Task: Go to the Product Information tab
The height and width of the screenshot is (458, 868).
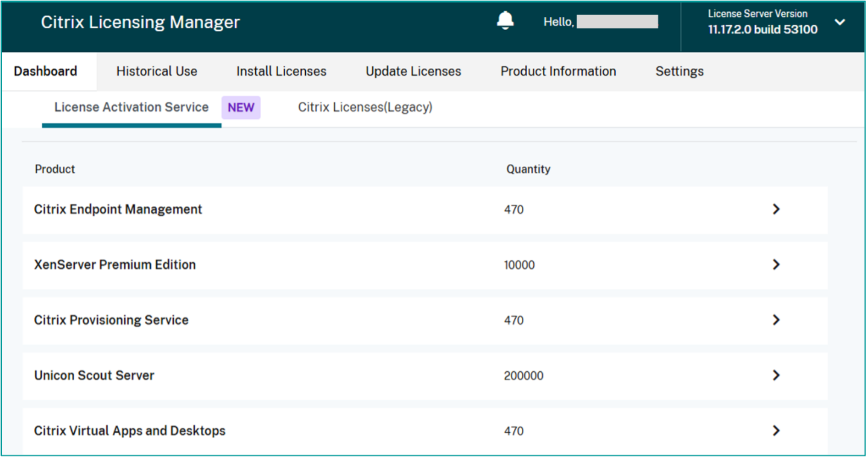Action: tap(558, 71)
